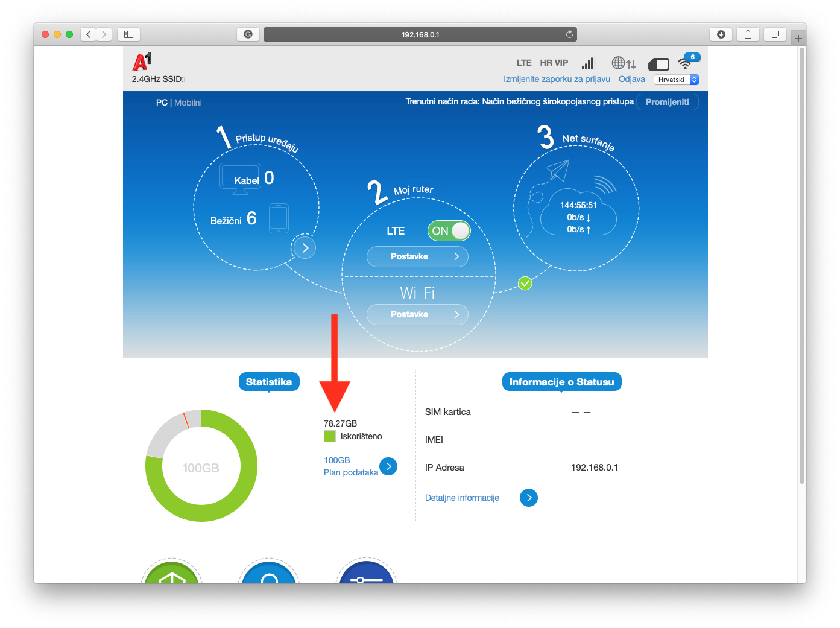The width and height of the screenshot is (840, 628).
Task: Show Safari sidebar
Action: coord(128,34)
